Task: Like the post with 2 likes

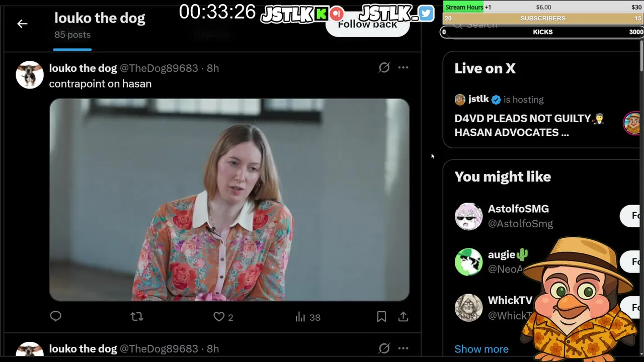Action: point(223,317)
